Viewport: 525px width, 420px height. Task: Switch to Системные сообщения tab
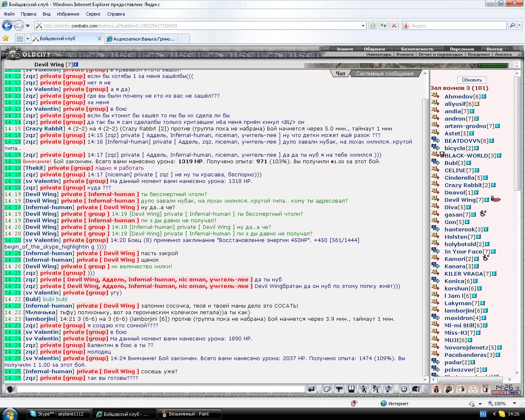384,74
